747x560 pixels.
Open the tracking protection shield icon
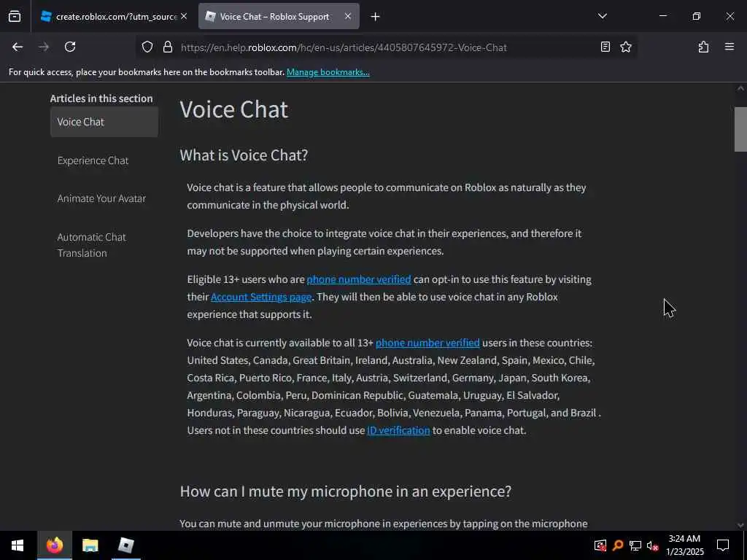coord(147,47)
